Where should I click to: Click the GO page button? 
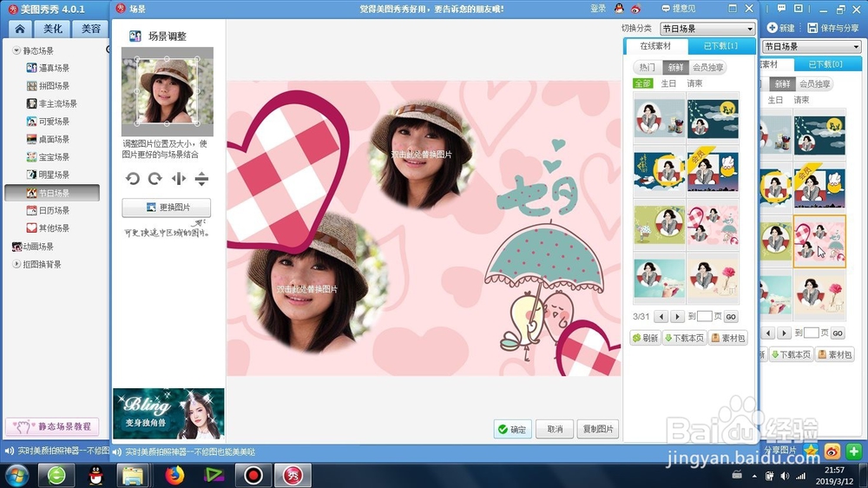click(731, 317)
